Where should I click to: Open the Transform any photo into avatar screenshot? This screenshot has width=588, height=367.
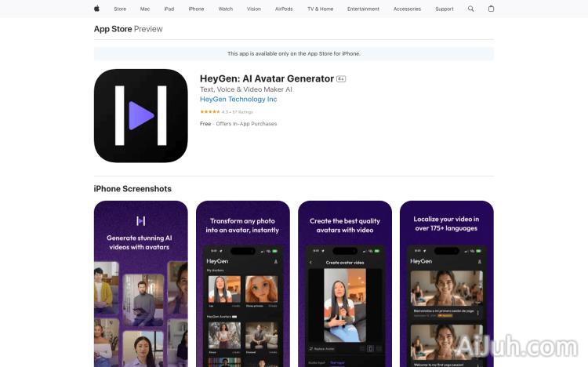pos(242,284)
